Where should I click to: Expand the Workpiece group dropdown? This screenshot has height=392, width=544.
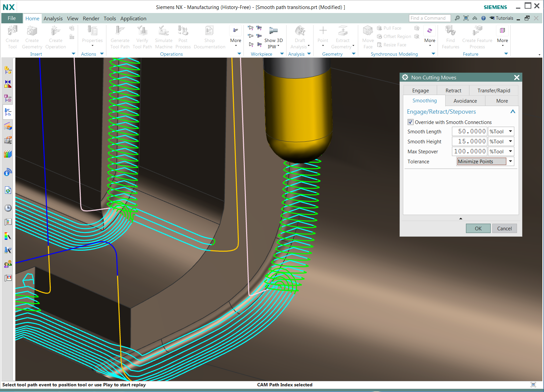(282, 54)
